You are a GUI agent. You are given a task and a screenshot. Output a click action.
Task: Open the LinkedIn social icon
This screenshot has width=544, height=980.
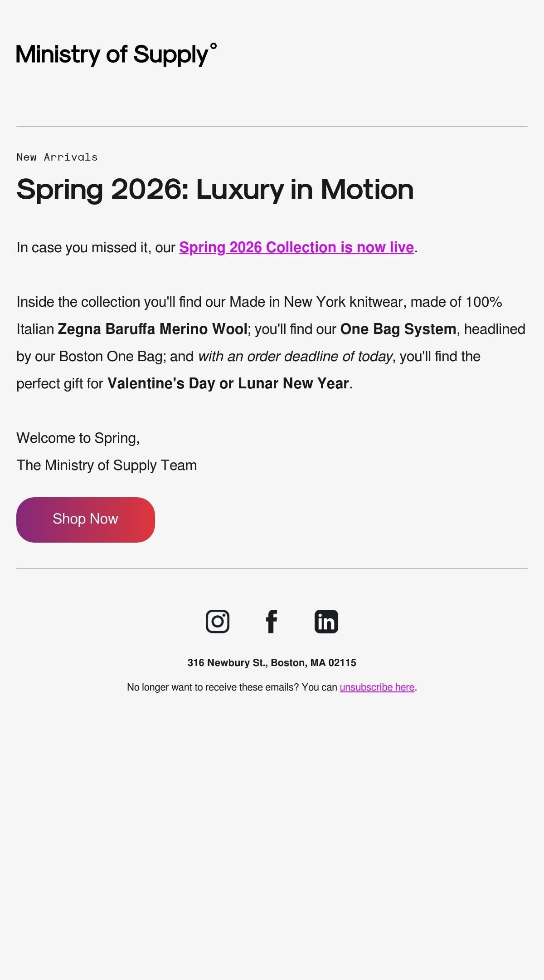click(x=326, y=622)
